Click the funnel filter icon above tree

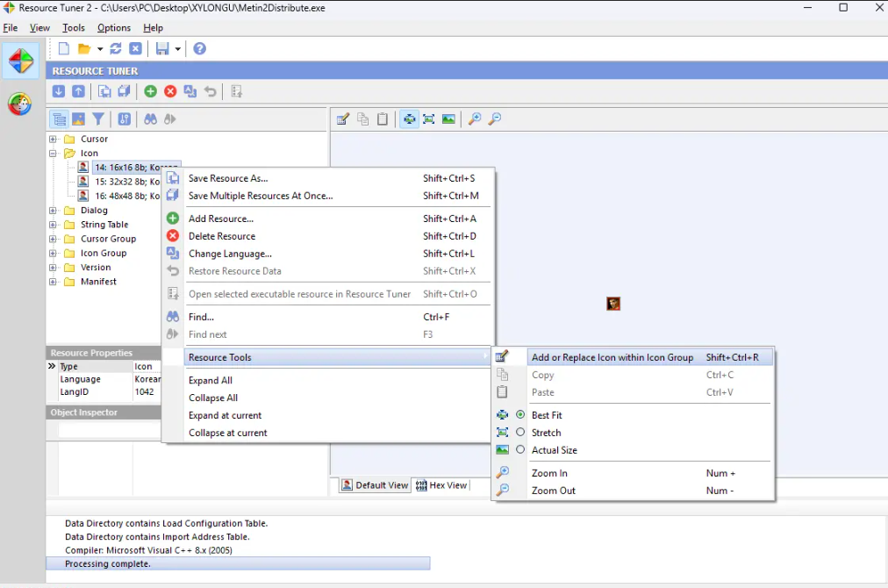pyautogui.click(x=99, y=119)
